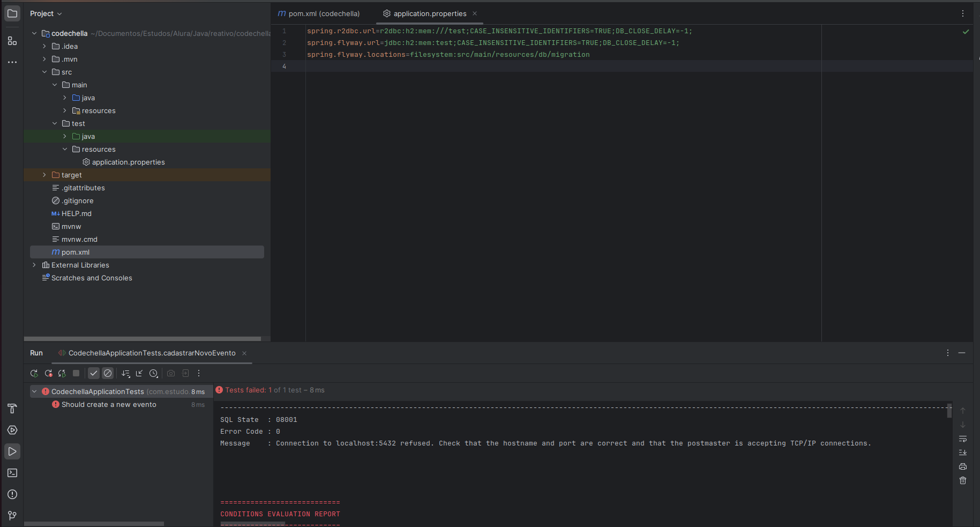
Task: Switch to pom.xml (codechella) editor tab
Action: click(x=319, y=13)
